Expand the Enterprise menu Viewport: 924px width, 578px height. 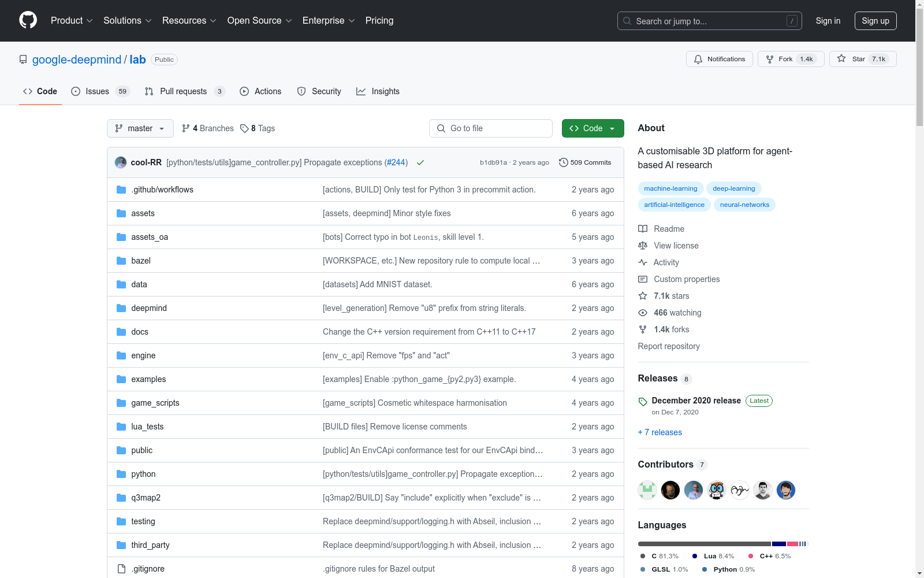(329, 21)
